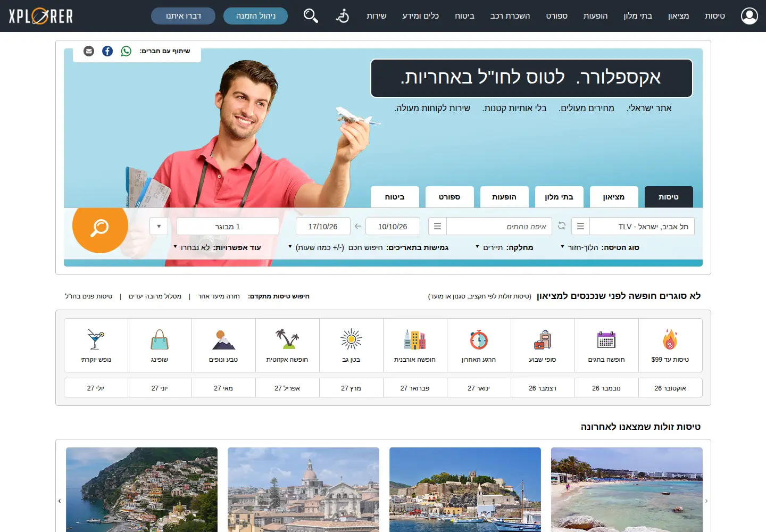Open the השכרת רכב nav menu
Image resolution: width=766 pixels, height=532 pixels.
510,16
